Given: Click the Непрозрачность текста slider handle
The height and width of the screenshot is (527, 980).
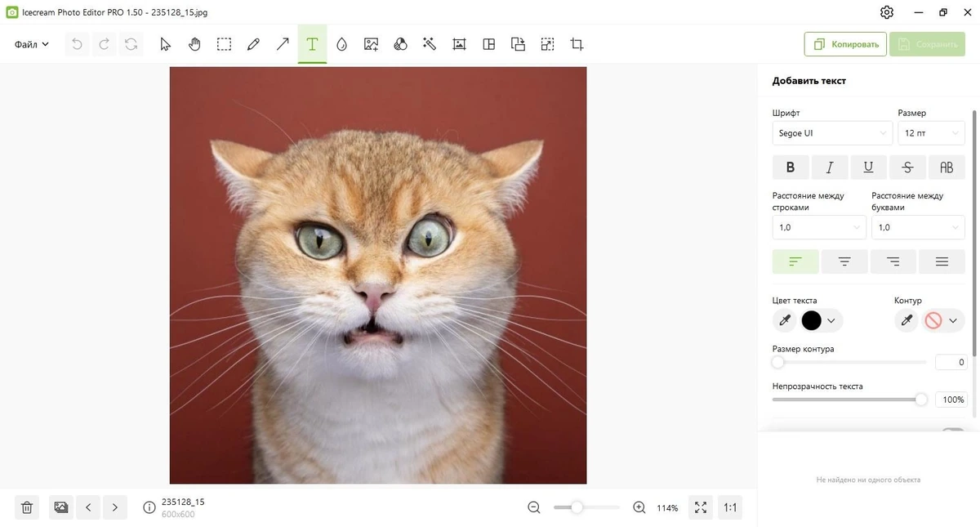Looking at the screenshot, I should 921,400.
